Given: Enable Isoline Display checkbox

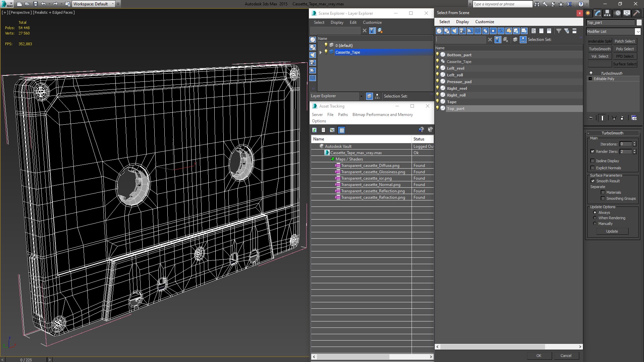Looking at the screenshot, I should (593, 161).
